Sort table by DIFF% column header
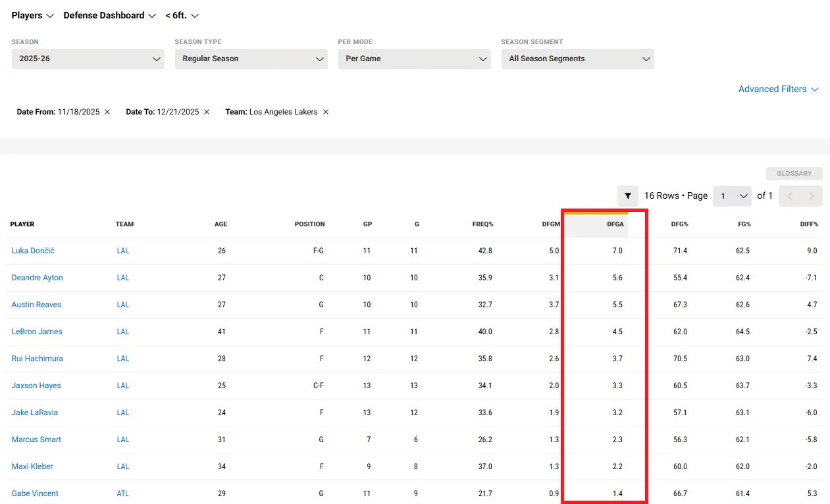Image resolution: width=830 pixels, height=504 pixels. click(809, 224)
